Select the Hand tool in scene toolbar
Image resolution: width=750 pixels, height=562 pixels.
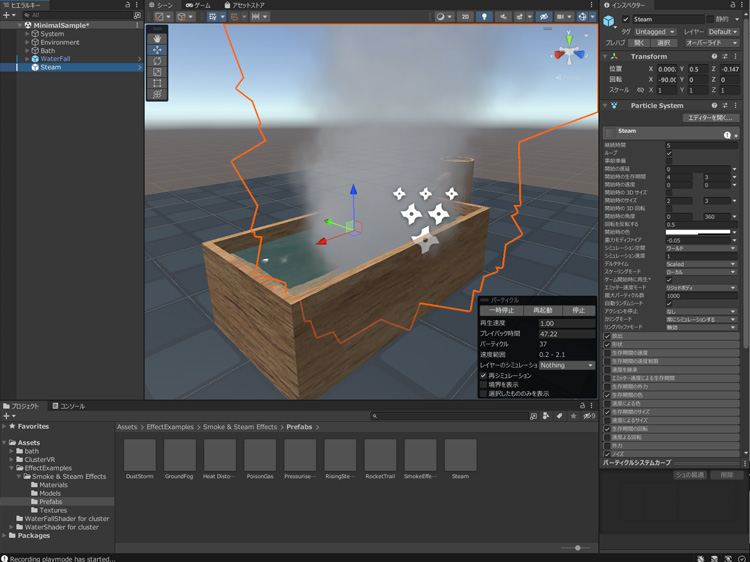pos(158,38)
